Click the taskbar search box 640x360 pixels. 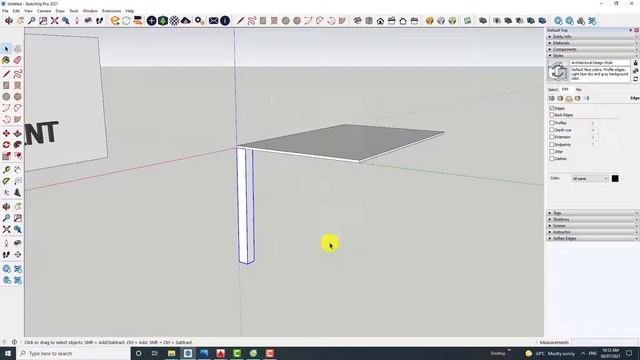click(73, 353)
